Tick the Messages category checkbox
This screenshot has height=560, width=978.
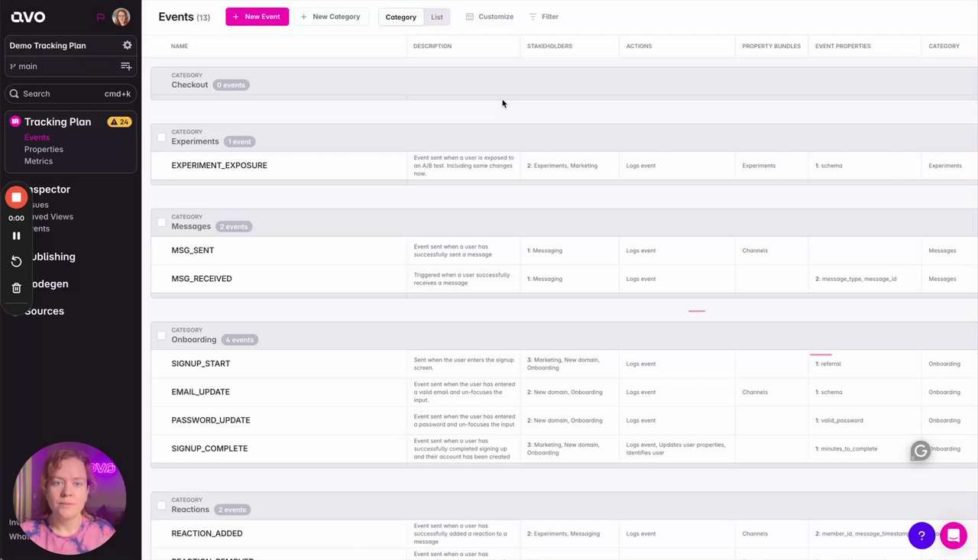click(161, 222)
